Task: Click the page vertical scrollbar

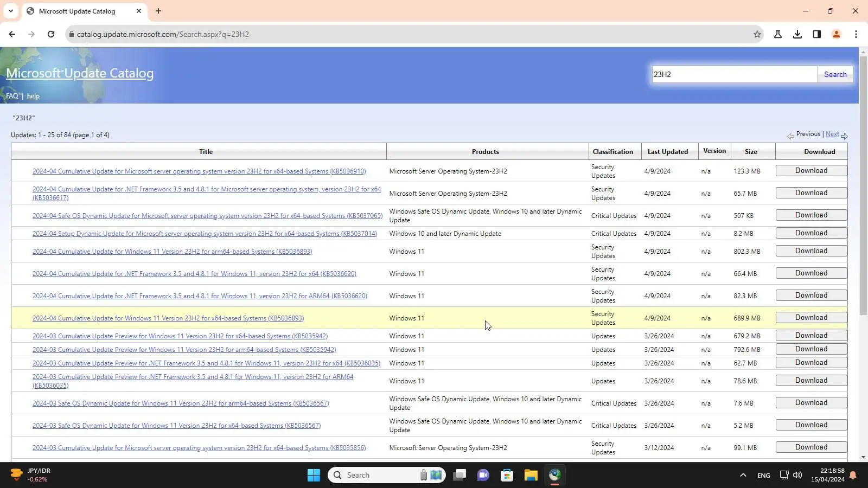Action: pos(863,184)
